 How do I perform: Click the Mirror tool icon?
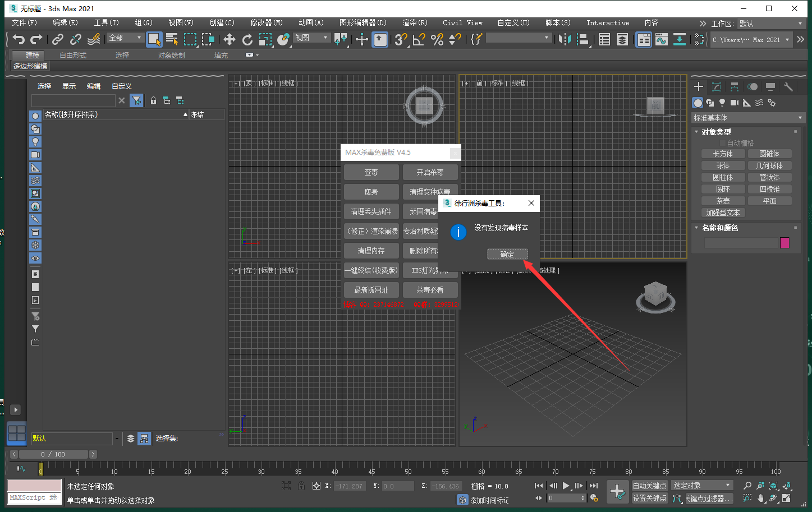[565, 39]
